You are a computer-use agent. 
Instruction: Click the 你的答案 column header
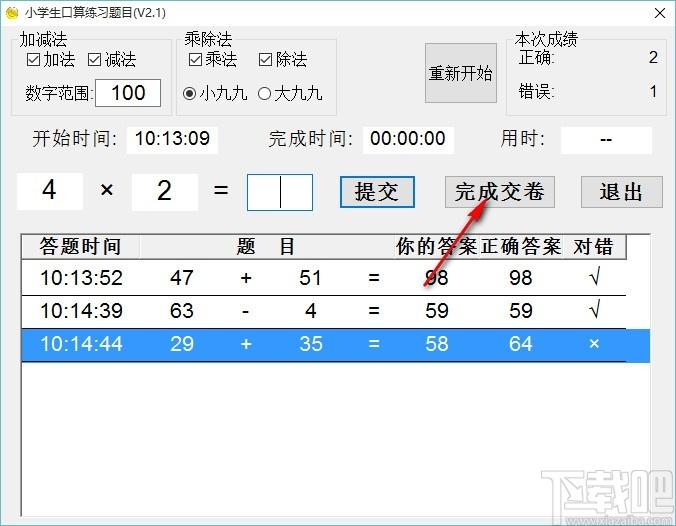pyautogui.click(x=437, y=247)
